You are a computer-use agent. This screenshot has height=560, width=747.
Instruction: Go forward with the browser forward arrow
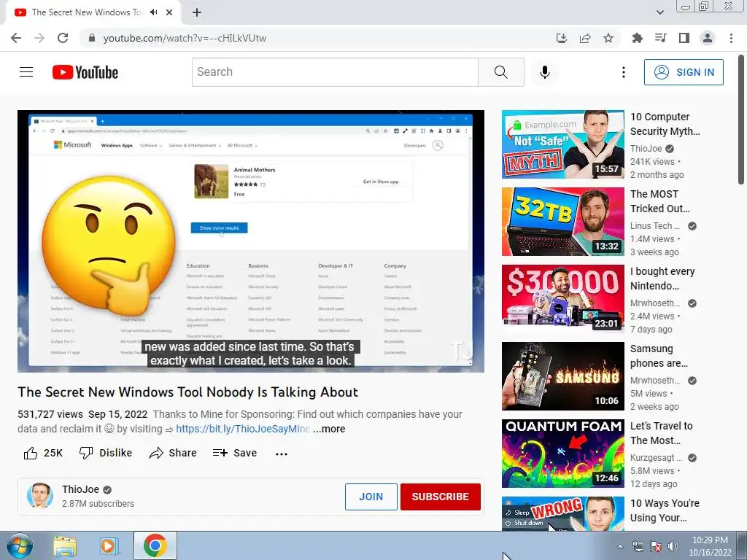pyautogui.click(x=39, y=38)
